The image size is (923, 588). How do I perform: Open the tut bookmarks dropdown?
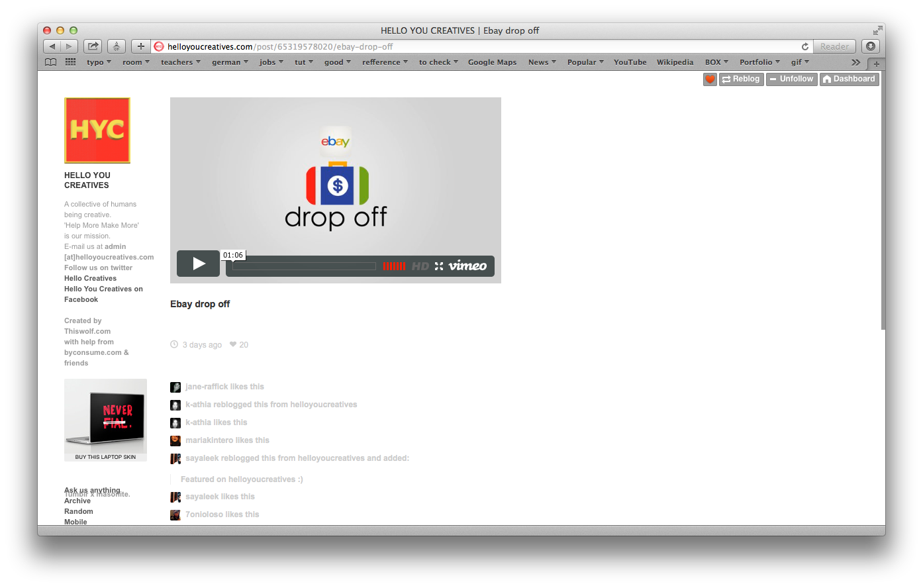304,62
